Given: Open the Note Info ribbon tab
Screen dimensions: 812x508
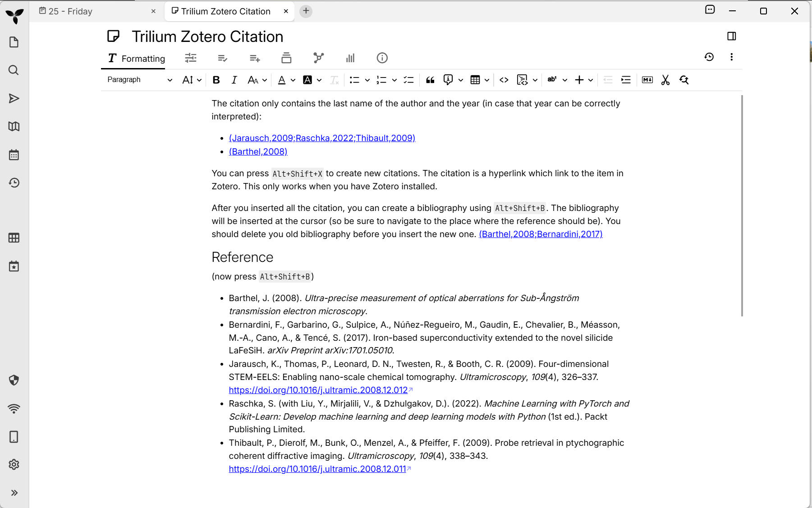Looking at the screenshot, I should pos(382,58).
